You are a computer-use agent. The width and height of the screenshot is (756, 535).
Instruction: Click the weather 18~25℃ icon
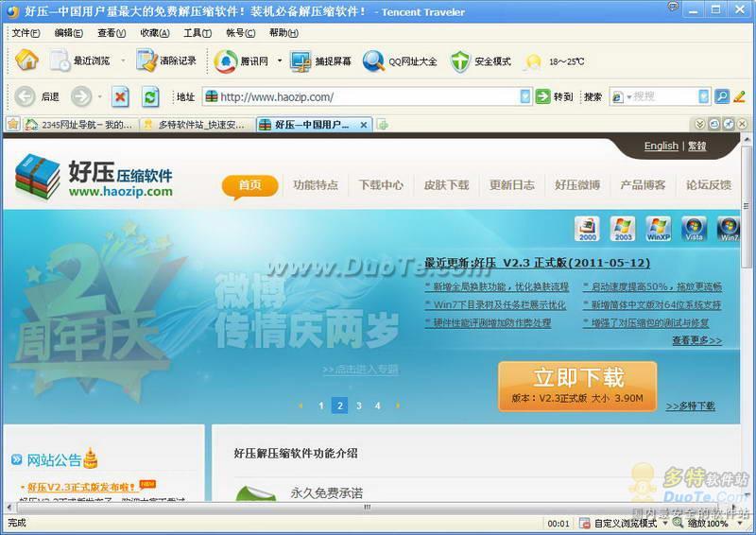(x=533, y=61)
